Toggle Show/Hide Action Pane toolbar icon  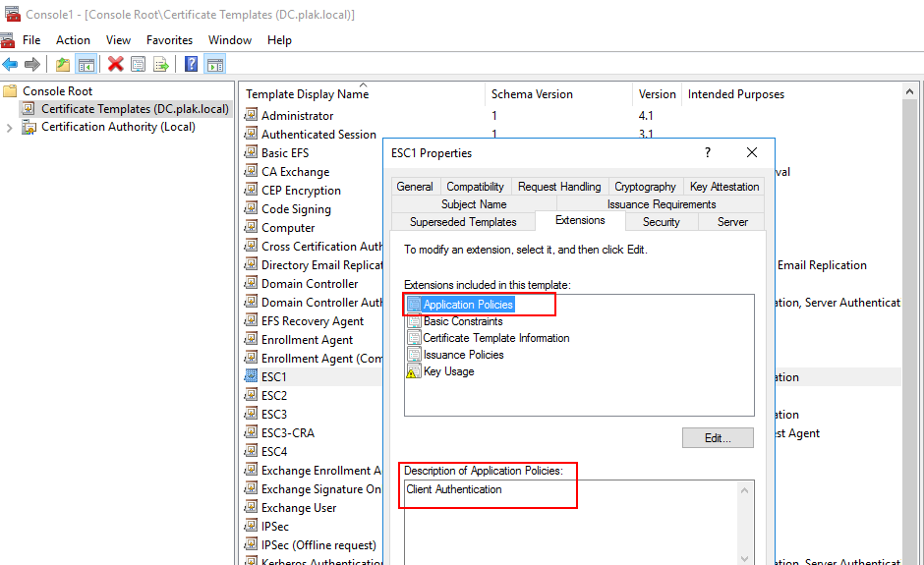pos(215,65)
